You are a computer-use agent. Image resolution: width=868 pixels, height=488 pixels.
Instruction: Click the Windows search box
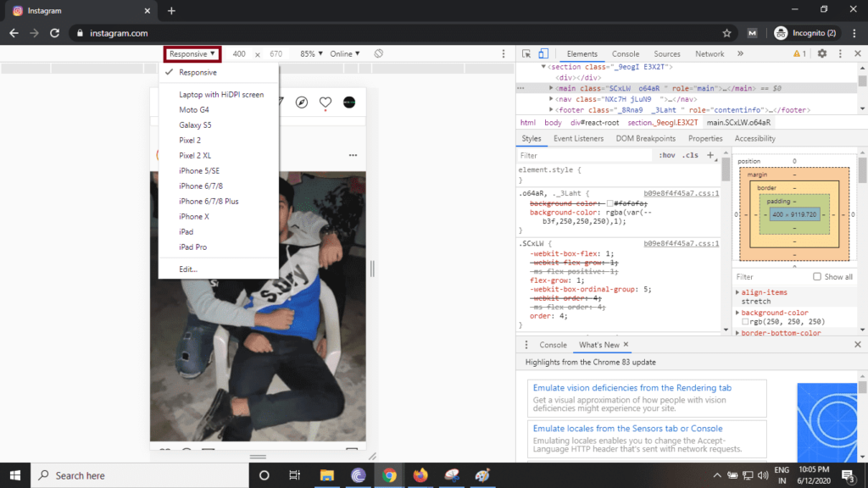[x=140, y=475]
